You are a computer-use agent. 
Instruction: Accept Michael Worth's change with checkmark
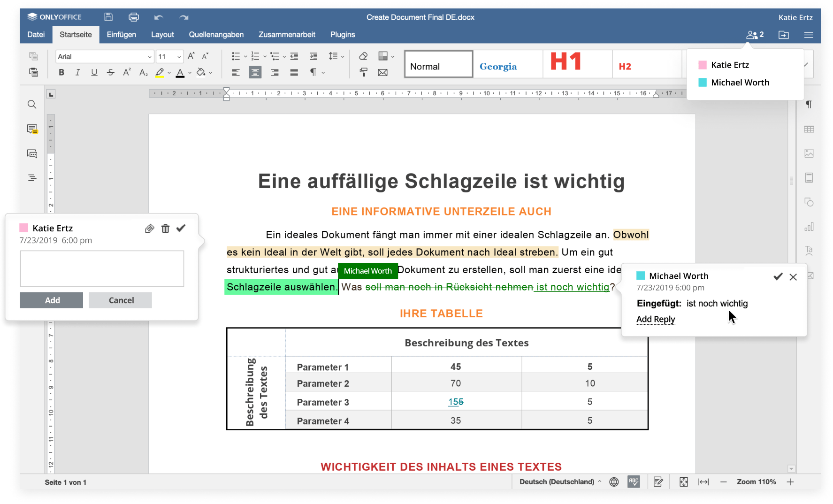[778, 277]
